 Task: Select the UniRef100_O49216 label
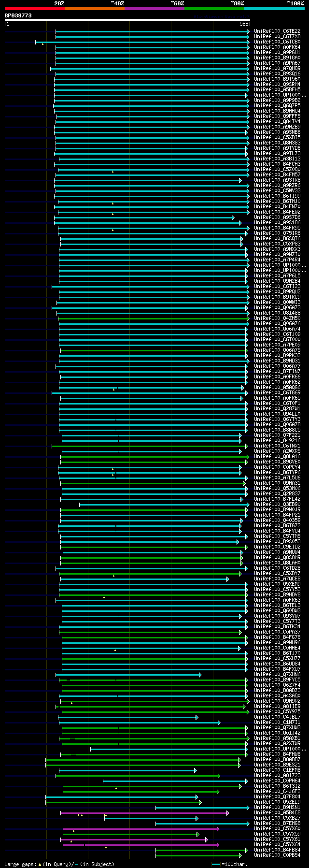(x=277, y=440)
